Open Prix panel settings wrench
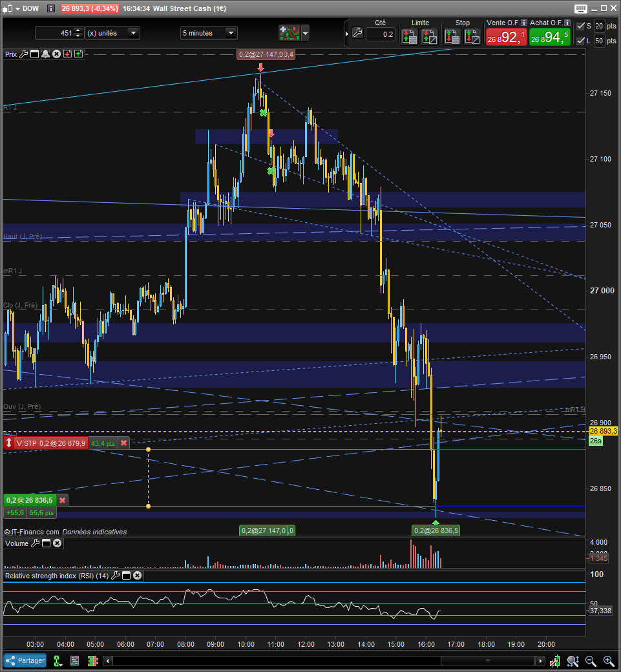Viewport: 621px width, 672px height. tap(24, 54)
